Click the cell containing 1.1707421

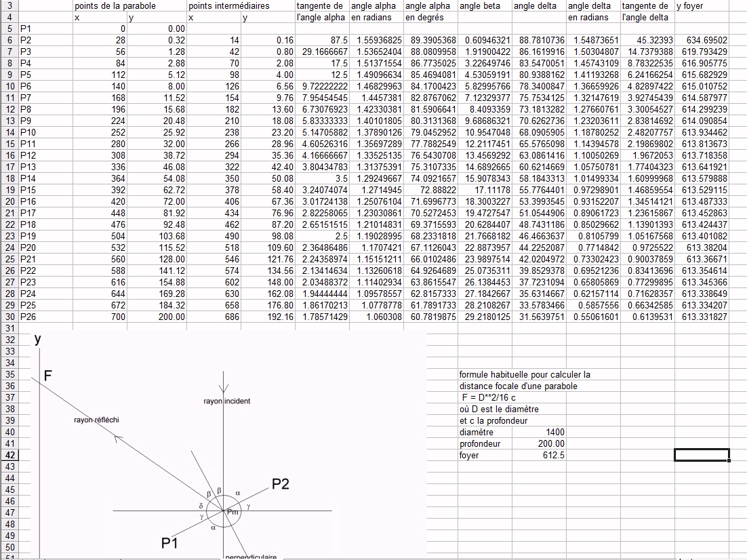point(376,248)
